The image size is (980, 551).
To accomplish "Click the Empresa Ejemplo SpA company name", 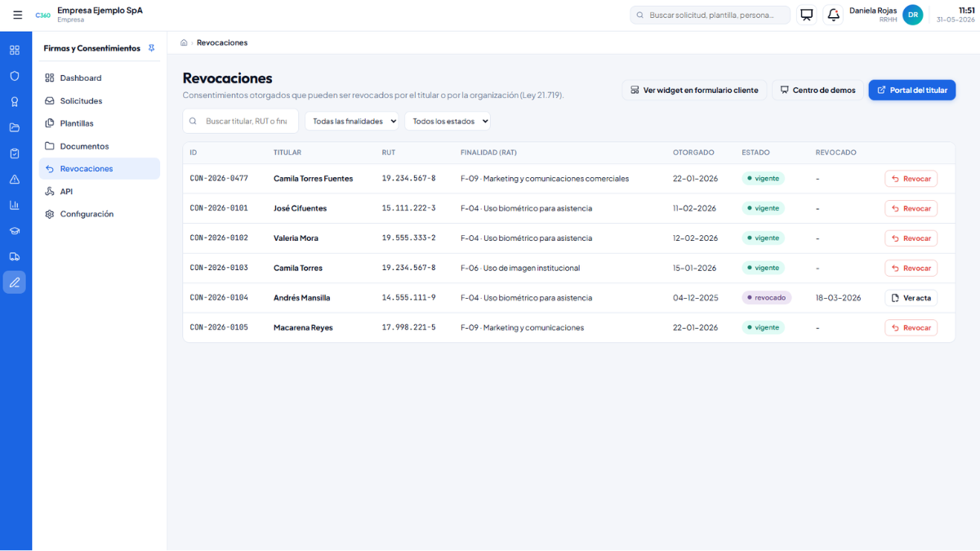I will point(100,10).
